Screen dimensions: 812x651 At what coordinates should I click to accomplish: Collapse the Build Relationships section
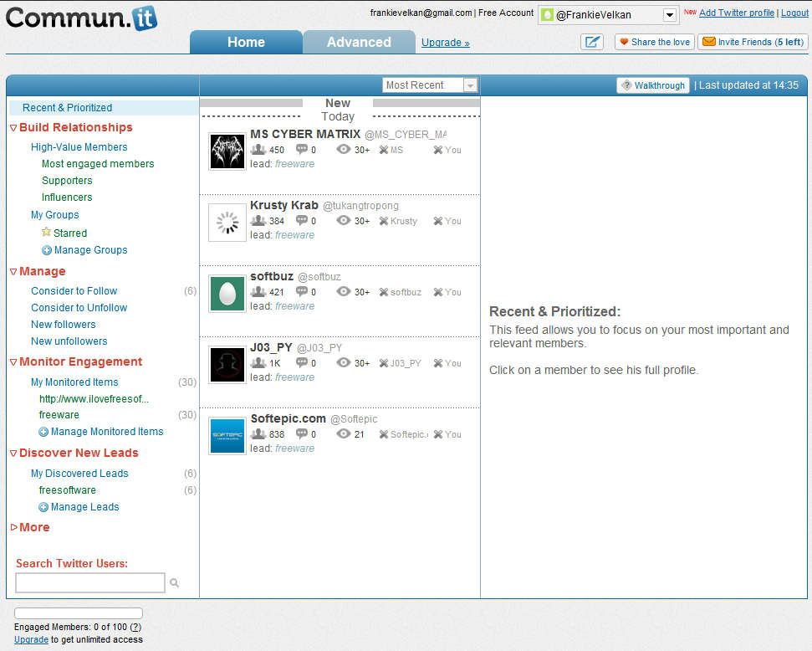13,127
